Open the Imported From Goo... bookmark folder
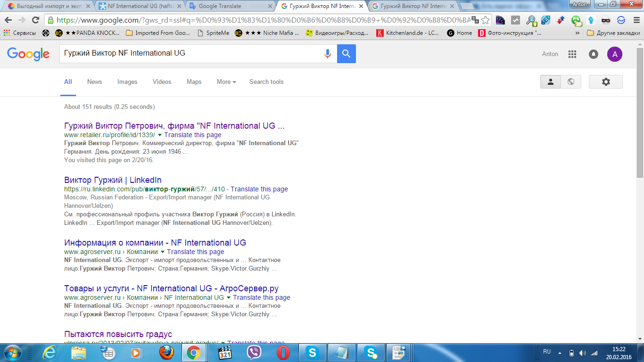This screenshot has width=644, height=362. (158, 33)
